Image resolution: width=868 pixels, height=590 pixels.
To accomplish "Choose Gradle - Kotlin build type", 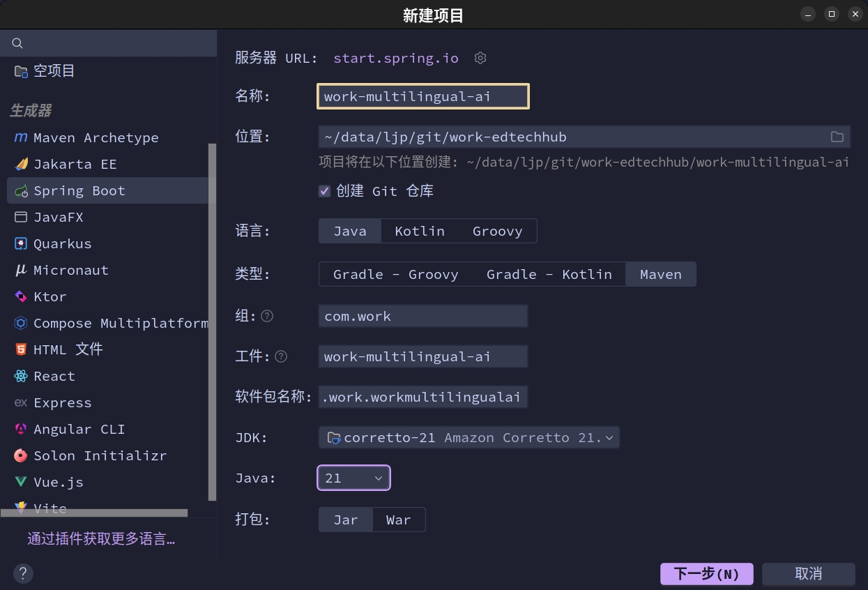I will tap(549, 274).
